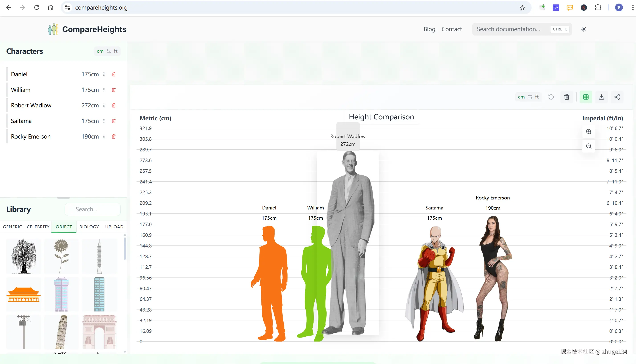Clear all with the chart trash icon
The image size is (636, 364).
click(567, 97)
